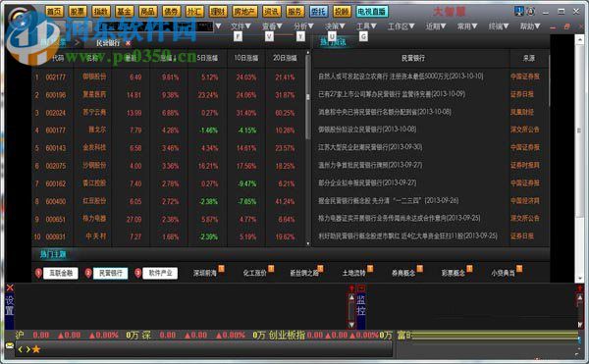
Task: Open the stock search box dropdown arrow
Action: 218,26
